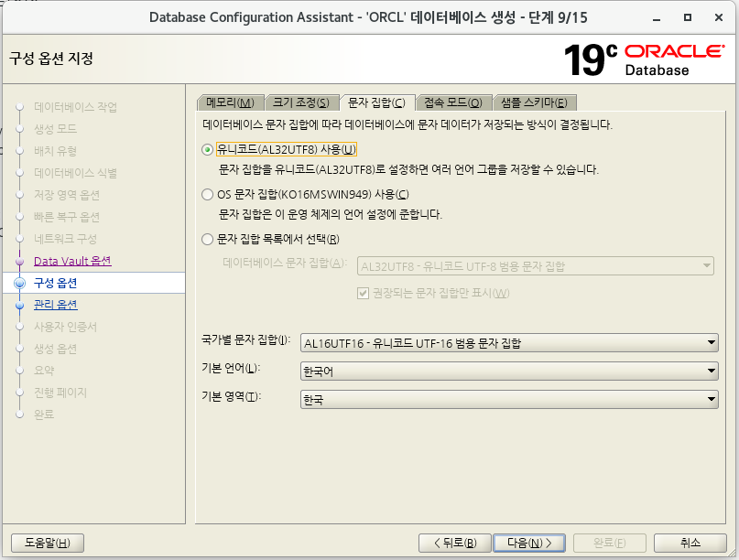Select the 구성 옵션 step in sidebar
Image resolution: width=739 pixels, height=560 pixels.
click(56, 283)
